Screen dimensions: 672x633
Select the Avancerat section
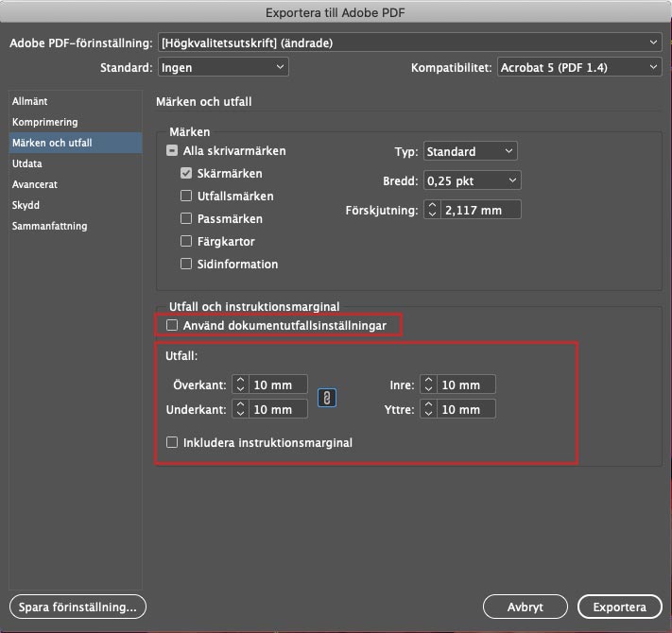76,184
